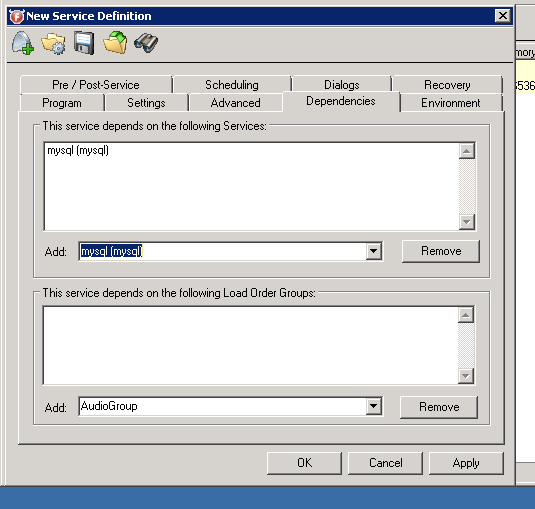Go to the Environment tab

click(x=450, y=103)
